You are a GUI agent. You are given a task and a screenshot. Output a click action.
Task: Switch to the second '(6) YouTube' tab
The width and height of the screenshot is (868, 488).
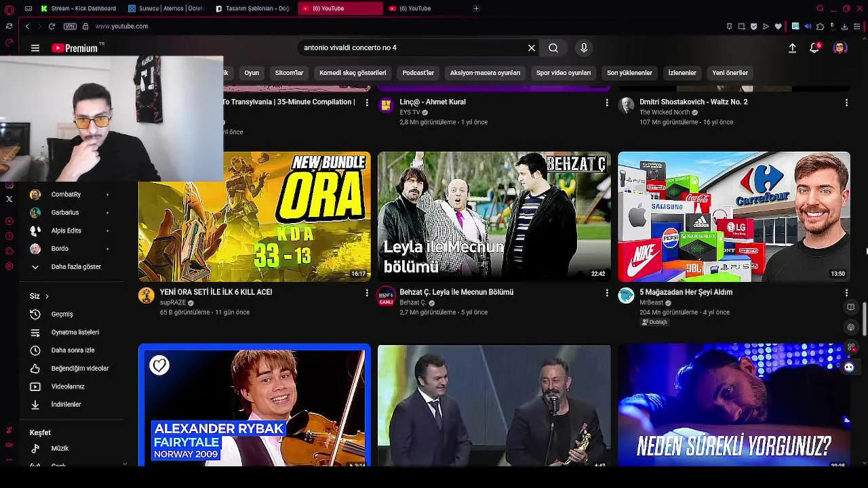click(x=426, y=8)
